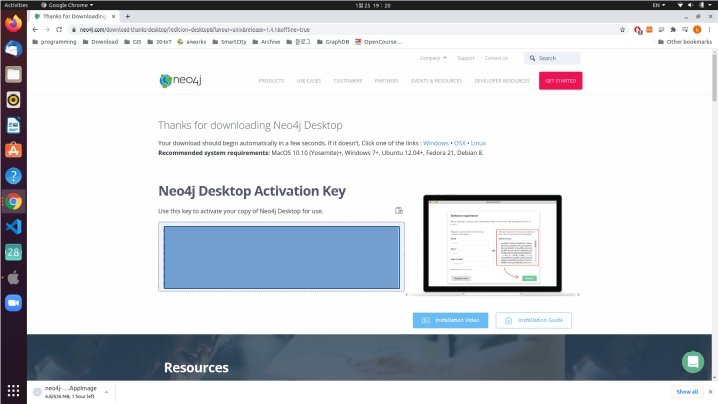The height and width of the screenshot is (404, 718).
Task: Open the AppImage download options chevron
Action: point(106,392)
